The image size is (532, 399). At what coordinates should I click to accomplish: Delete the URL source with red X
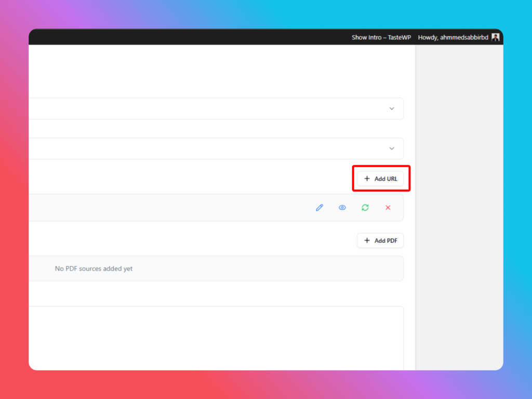pyautogui.click(x=388, y=208)
